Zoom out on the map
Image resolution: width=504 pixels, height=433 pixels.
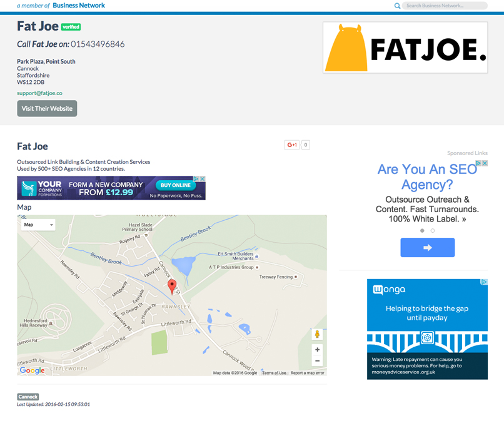pyautogui.click(x=317, y=360)
